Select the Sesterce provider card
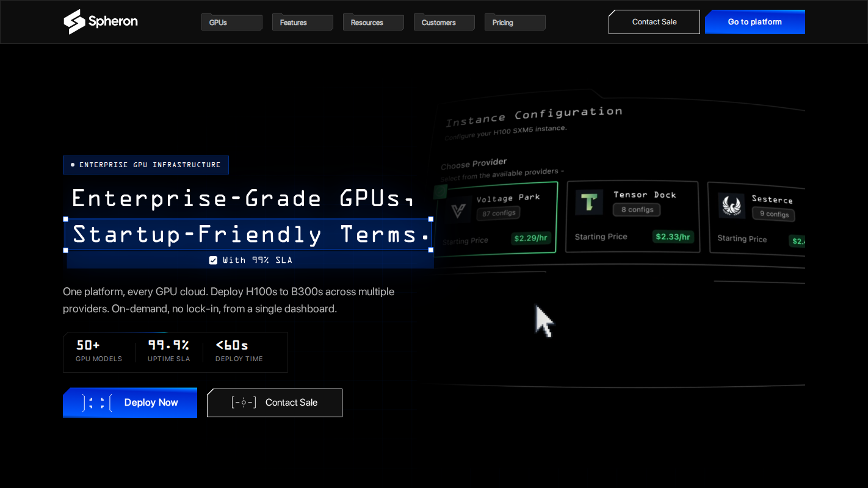 (757, 218)
